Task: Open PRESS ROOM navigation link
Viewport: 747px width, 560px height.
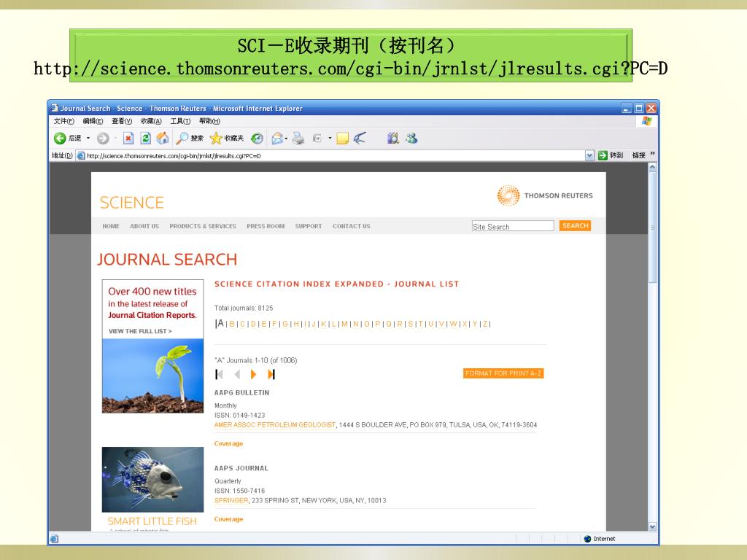Action: pyautogui.click(x=266, y=226)
